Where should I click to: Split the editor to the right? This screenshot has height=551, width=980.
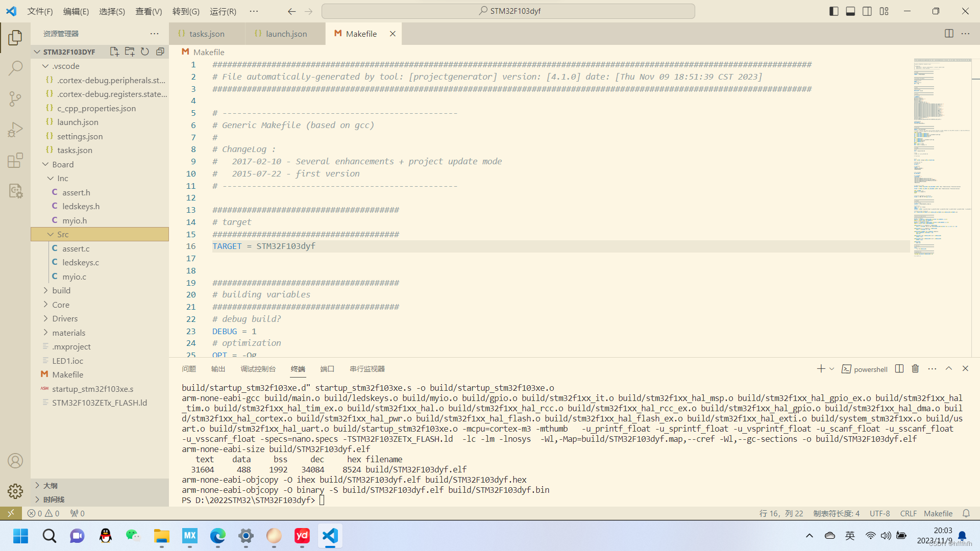coord(949,34)
